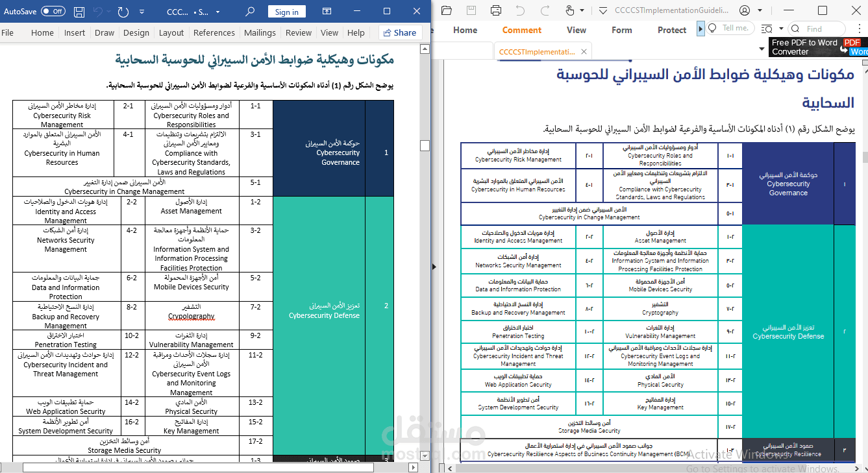Click the Redo icon in PDF reader
Screen dimensions: 868x473
pos(545,10)
